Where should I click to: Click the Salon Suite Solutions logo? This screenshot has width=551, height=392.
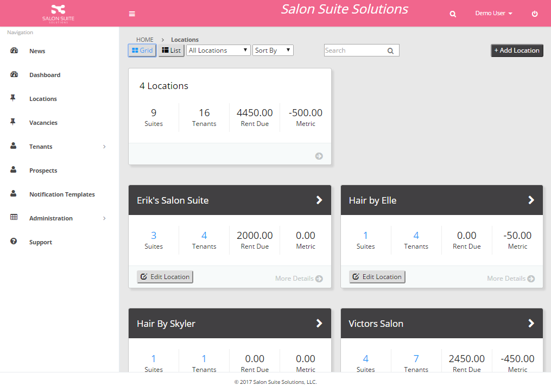click(x=59, y=13)
